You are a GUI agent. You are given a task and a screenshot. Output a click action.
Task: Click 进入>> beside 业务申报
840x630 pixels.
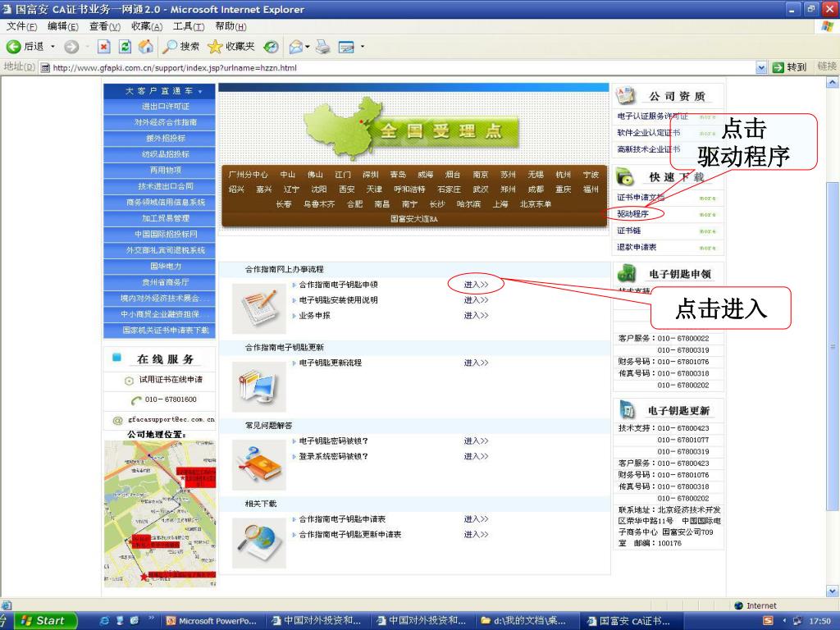tap(476, 316)
